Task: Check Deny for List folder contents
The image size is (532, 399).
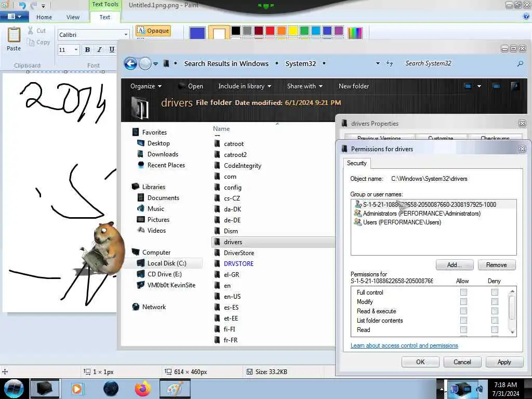Action: coord(495,320)
